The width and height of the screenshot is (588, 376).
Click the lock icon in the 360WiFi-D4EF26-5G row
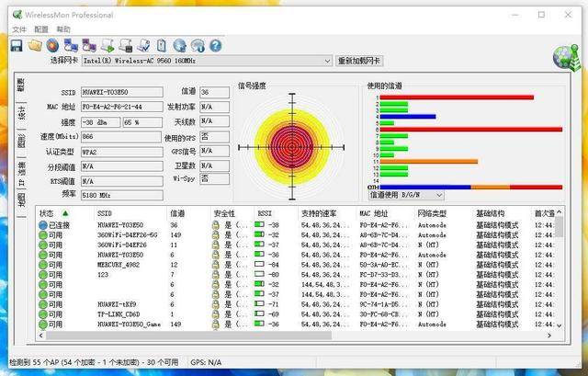pyautogui.click(x=215, y=235)
